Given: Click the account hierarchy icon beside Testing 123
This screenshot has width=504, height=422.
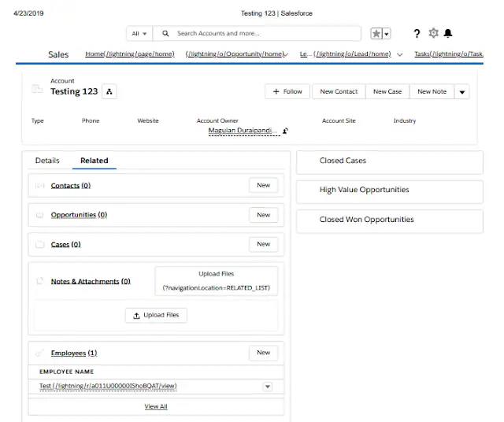Looking at the screenshot, I should point(109,91).
